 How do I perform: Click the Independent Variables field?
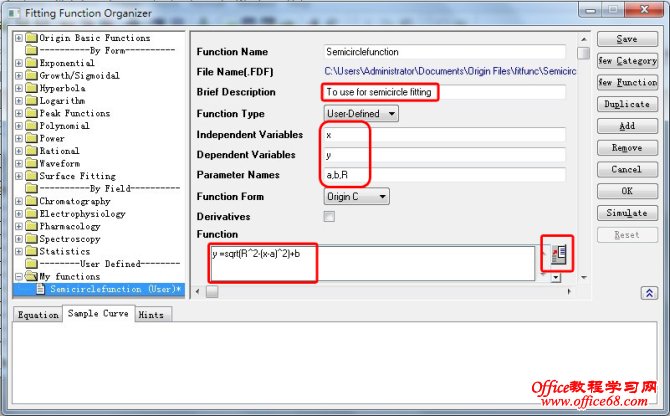tap(444, 135)
